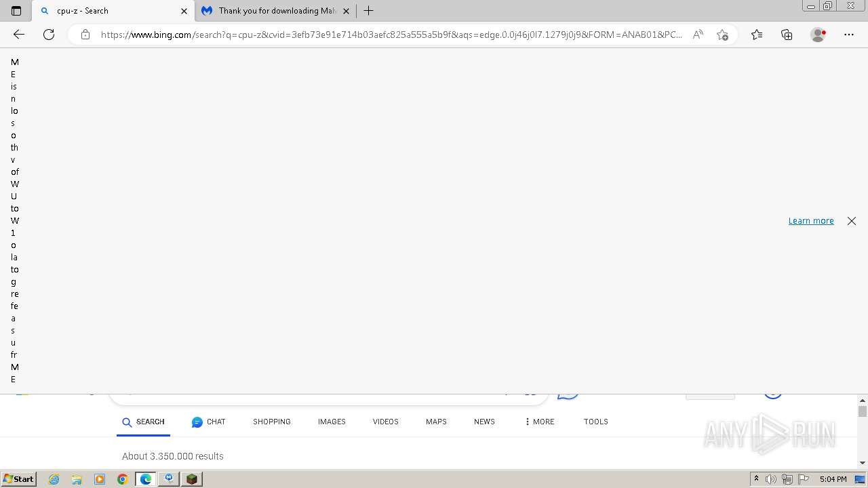Open search TOOLS options

596,422
